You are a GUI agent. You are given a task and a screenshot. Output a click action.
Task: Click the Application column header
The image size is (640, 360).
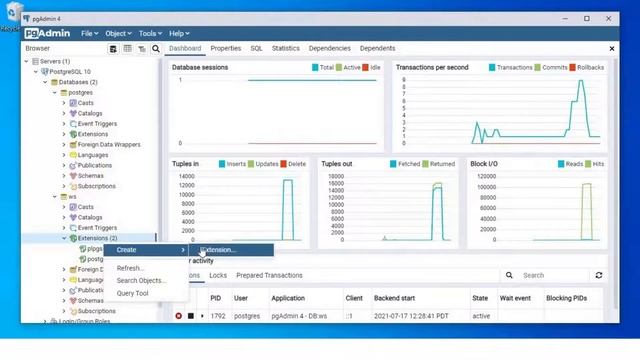point(288,298)
